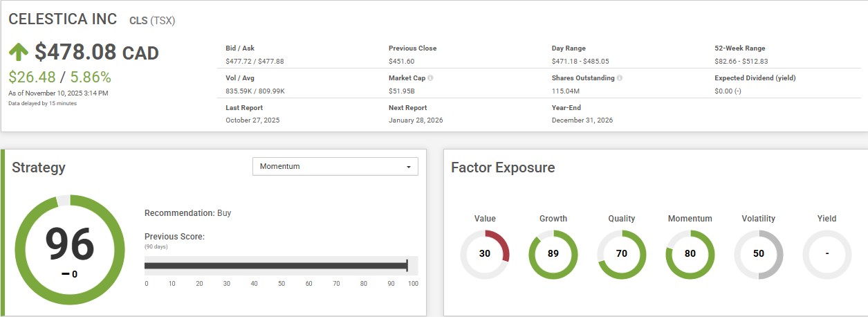The height and width of the screenshot is (317, 868).
Task: Click the Last Report date October 27, 2025
Action: (x=252, y=120)
